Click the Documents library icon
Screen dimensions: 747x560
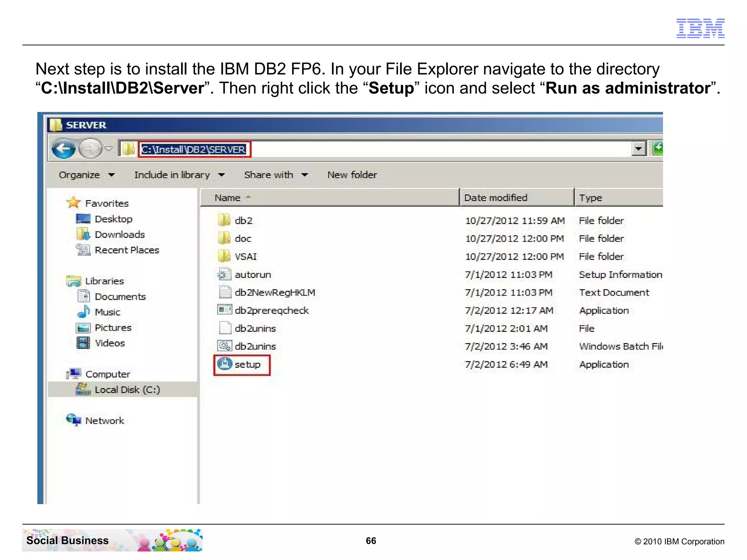click(x=84, y=296)
